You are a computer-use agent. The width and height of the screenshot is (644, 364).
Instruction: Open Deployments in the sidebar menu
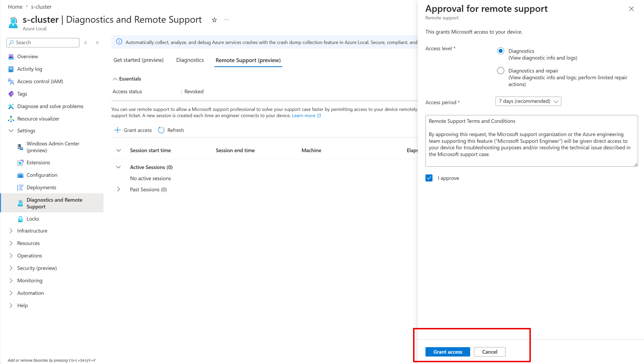click(x=41, y=187)
